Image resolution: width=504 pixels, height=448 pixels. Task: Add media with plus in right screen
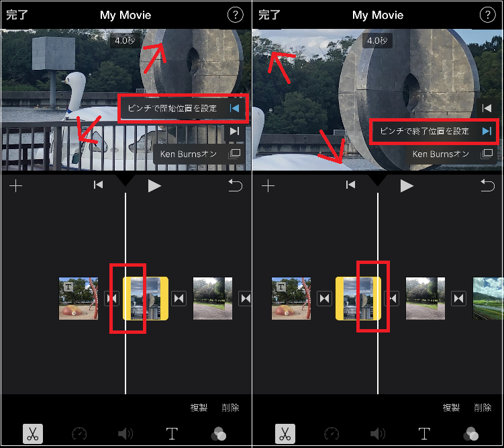(x=268, y=186)
